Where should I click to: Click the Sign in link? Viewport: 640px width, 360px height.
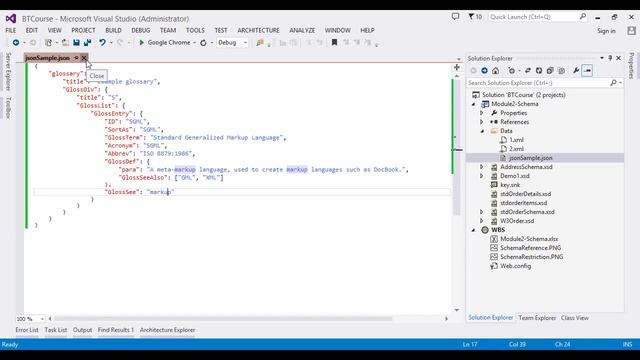tap(606, 31)
